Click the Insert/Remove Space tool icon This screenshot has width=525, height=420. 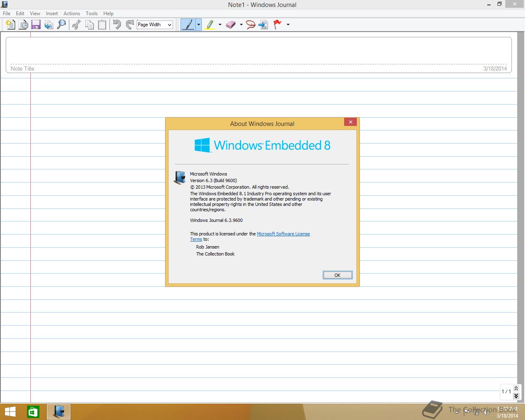click(x=263, y=25)
